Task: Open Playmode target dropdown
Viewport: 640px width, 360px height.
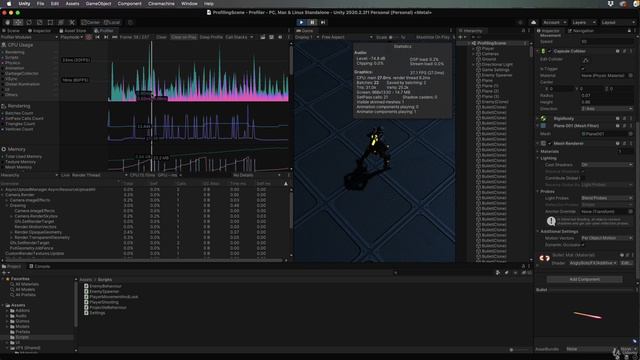Action: click(72, 37)
